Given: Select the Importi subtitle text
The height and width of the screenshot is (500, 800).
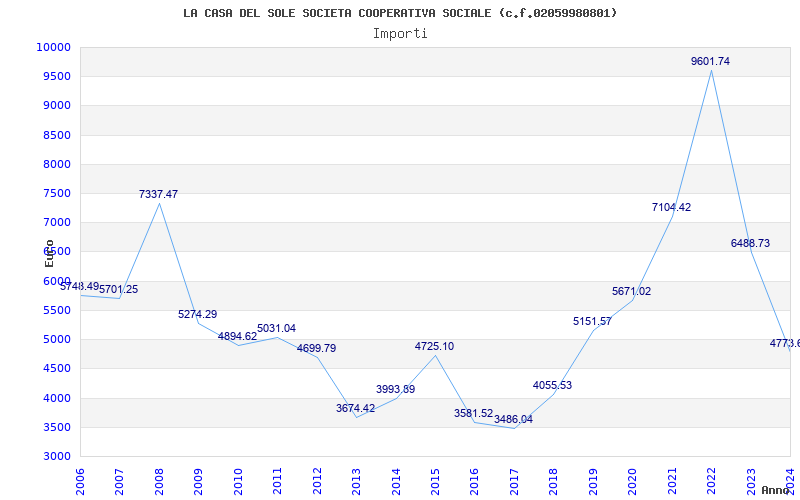Looking at the screenshot, I should click(400, 34).
